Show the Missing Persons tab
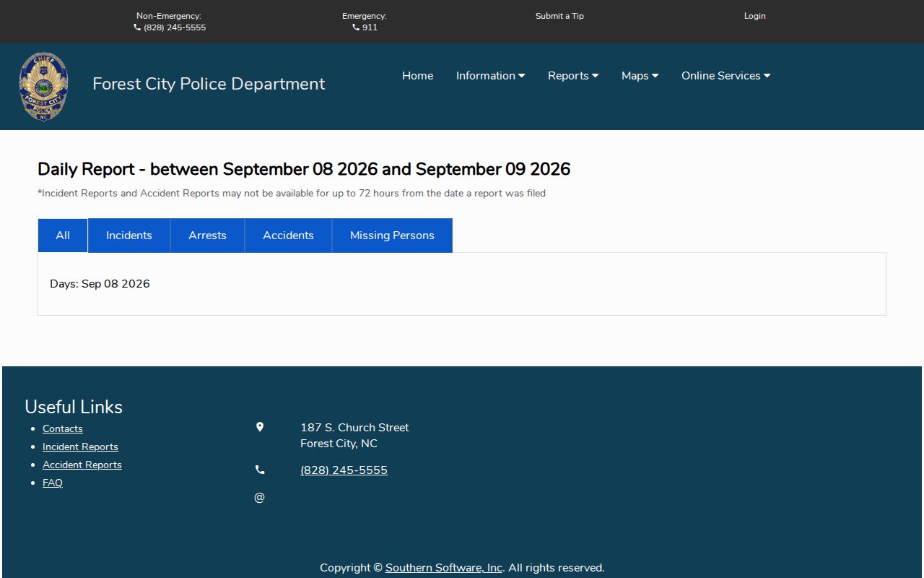This screenshot has width=924, height=578. (x=393, y=236)
